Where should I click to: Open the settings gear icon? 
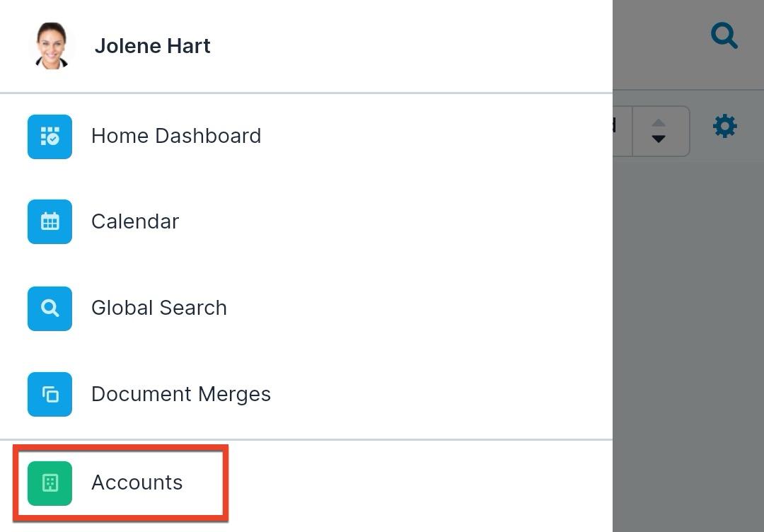(x=724, y=127)
